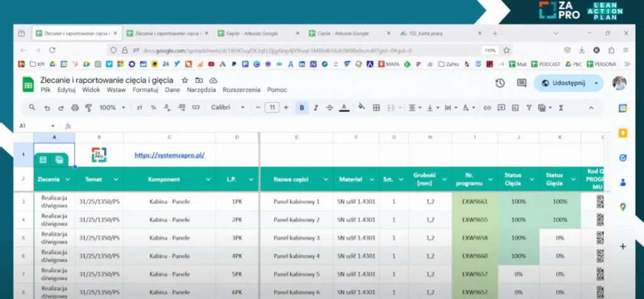Open the fill color bucket tool
This screenshot has height=299, width=644.
coord(362,108)
